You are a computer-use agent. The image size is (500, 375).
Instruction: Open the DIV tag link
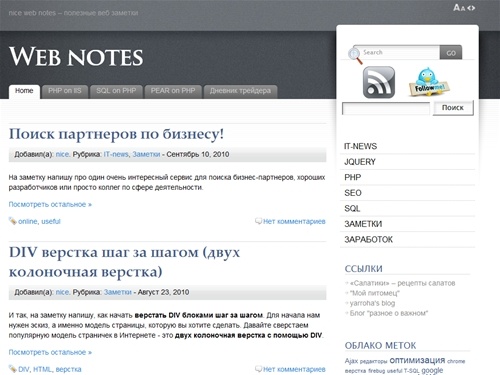[x=24, y=369]
